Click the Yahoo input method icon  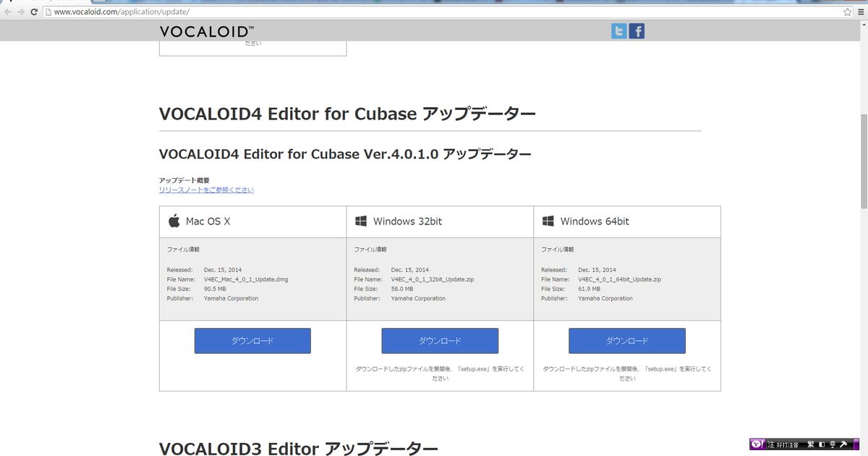[757, 444]
